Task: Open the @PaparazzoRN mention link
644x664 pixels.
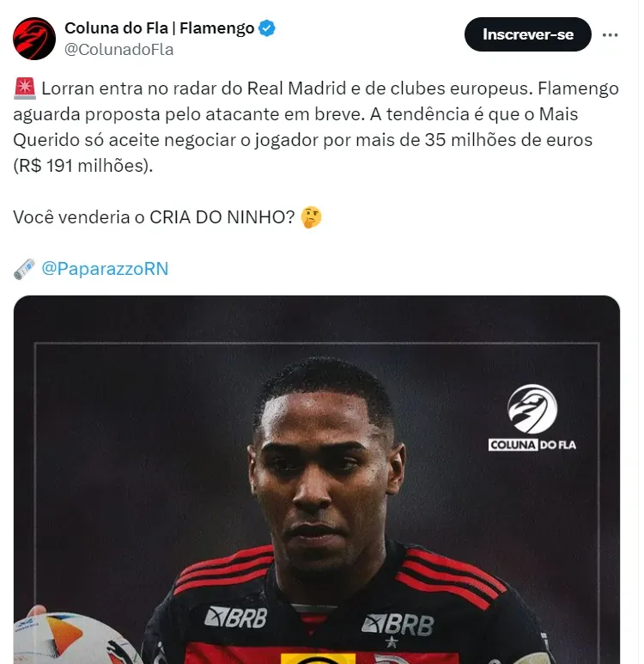Action: [105, 269]
